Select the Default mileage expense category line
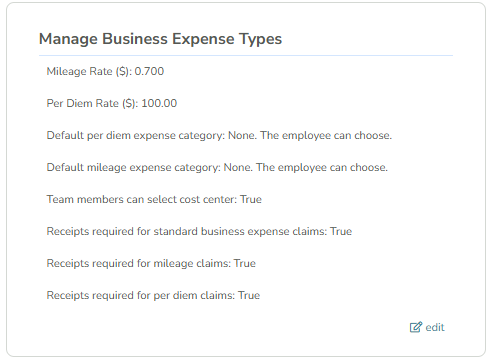The image size is (497, 361). [x=217, y=168]
